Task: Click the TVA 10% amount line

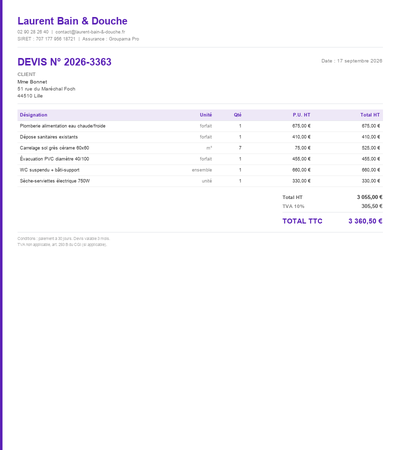Action: pyautogui.click(x=332, y=206)
